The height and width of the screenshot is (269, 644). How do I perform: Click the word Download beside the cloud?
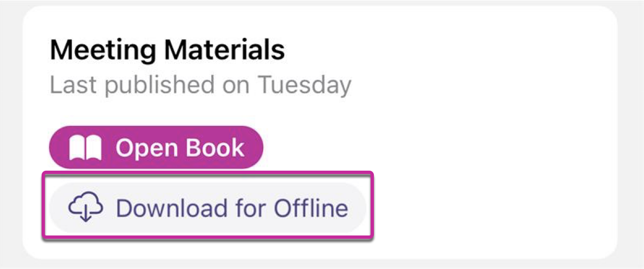(172, 208)
